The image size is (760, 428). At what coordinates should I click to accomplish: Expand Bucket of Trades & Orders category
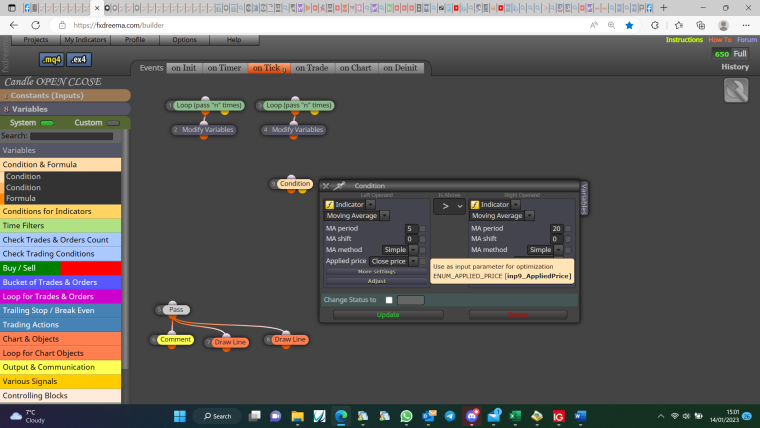click(x=61, y=282)
